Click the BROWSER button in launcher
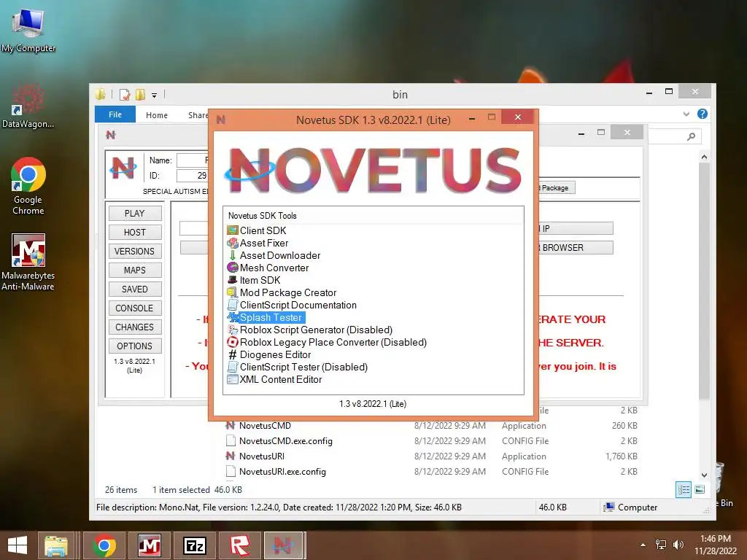The image size is (747, 560). click(x=576, y=248)
